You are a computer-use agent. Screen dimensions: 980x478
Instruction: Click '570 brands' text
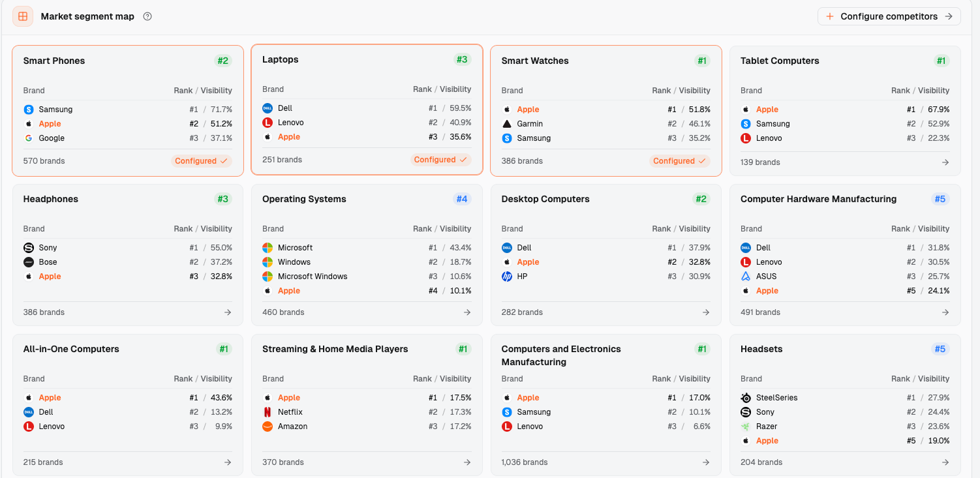pyautogui.click(x=44, y=161)
